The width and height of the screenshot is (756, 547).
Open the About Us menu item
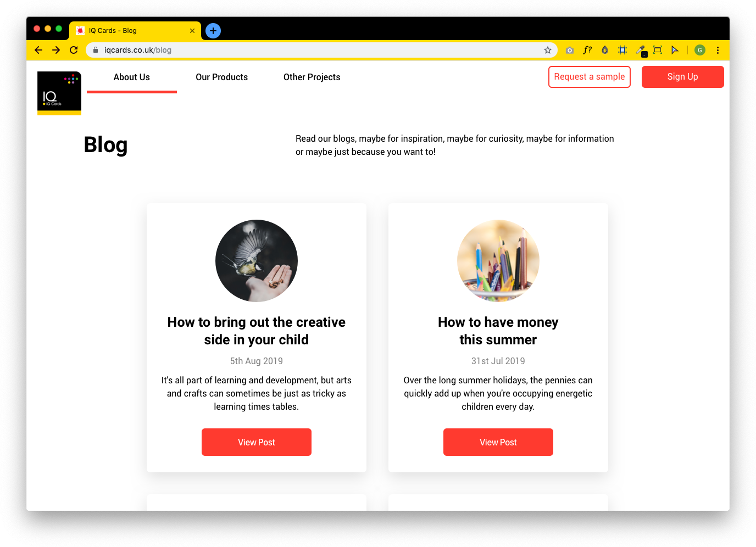(132, 77)
